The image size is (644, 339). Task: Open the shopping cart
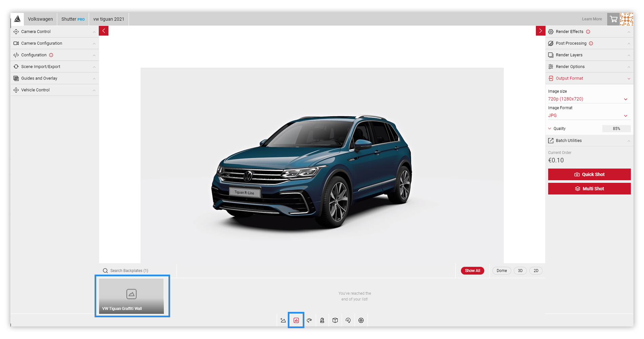pos(613,19)
